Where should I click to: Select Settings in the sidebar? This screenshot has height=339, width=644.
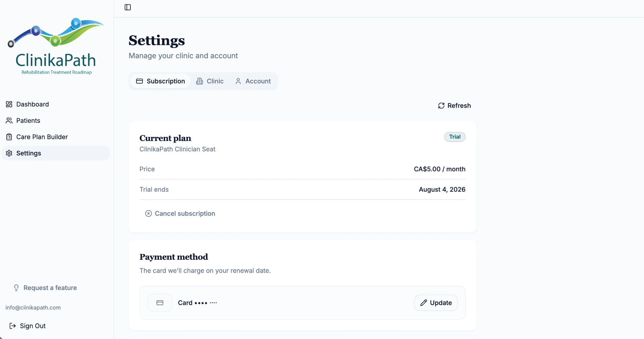pyautogui.click(x=56, y=153)
